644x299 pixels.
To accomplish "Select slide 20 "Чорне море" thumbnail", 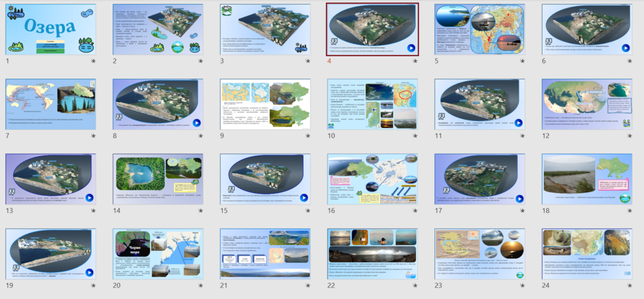I will coord(158,254).
